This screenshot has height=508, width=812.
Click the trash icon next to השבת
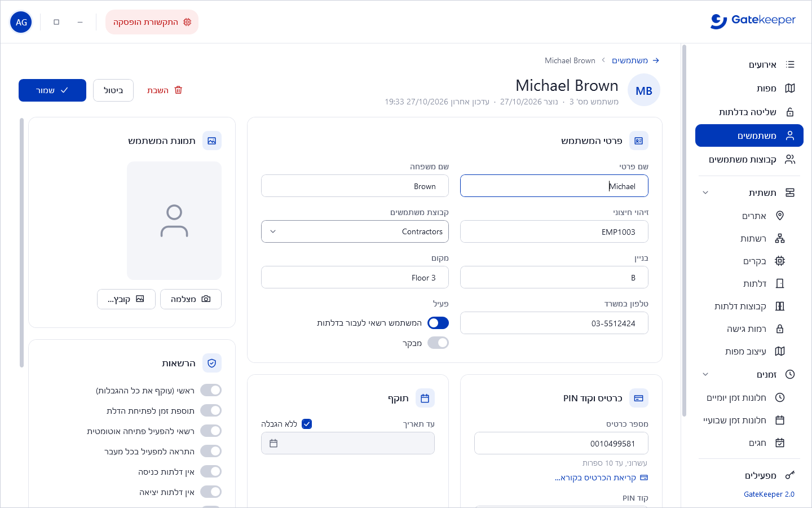click(x=178, y=90)
